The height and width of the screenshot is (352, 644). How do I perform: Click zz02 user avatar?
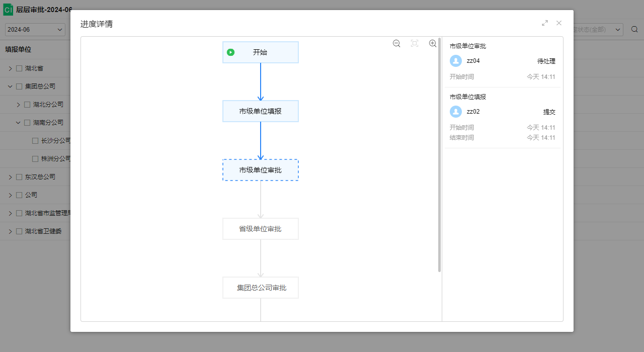[456, 112]
